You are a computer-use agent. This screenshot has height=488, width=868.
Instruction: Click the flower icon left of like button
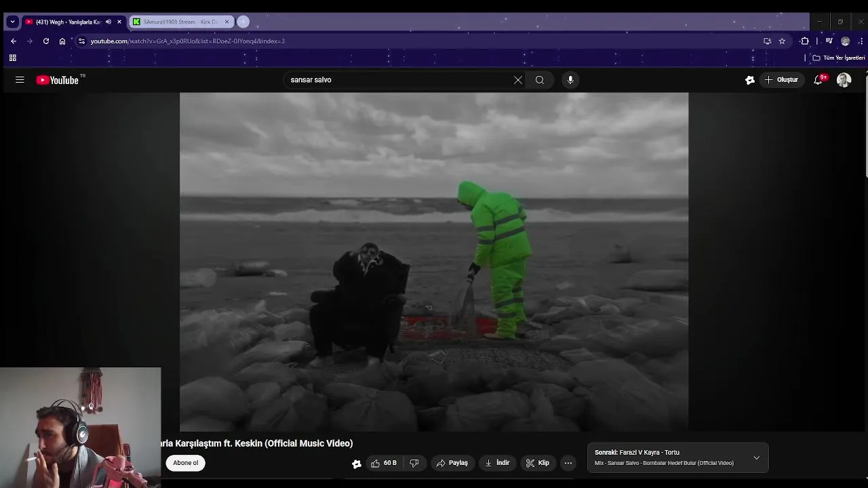click(357, 464)
